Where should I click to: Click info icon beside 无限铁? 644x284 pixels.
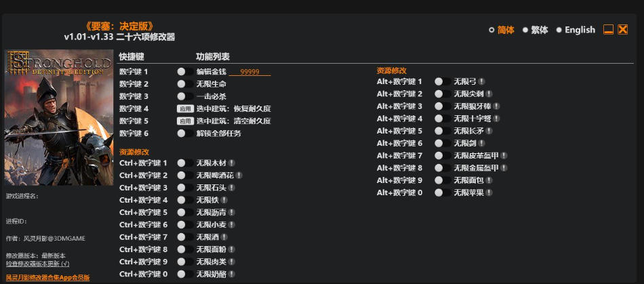pos(224,200)
